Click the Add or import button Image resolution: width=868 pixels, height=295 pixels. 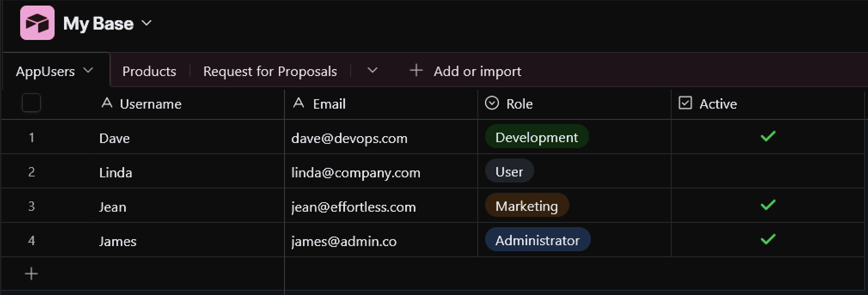click(x=477, y=71)
